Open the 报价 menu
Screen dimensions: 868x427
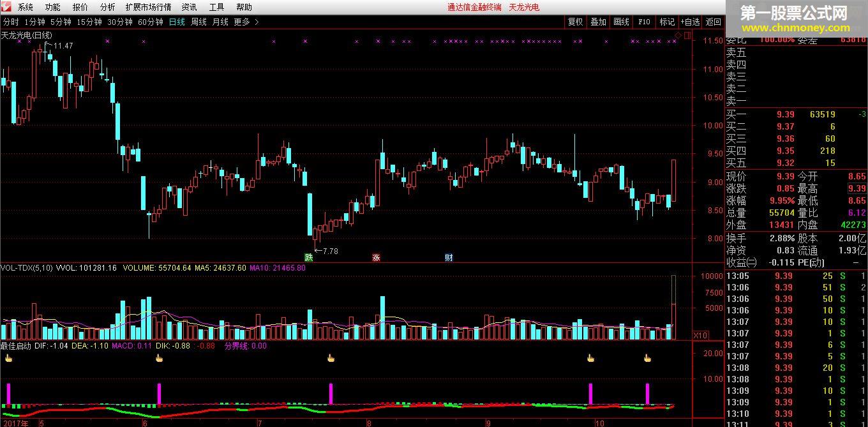[80, 7]
